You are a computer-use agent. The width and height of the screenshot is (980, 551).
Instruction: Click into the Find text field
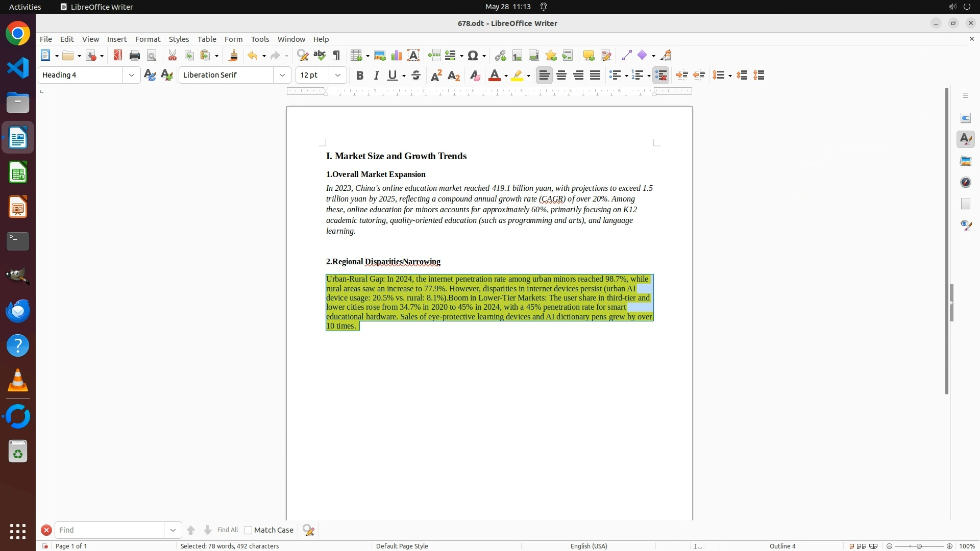pyautogui.click(x=110, y=530)
